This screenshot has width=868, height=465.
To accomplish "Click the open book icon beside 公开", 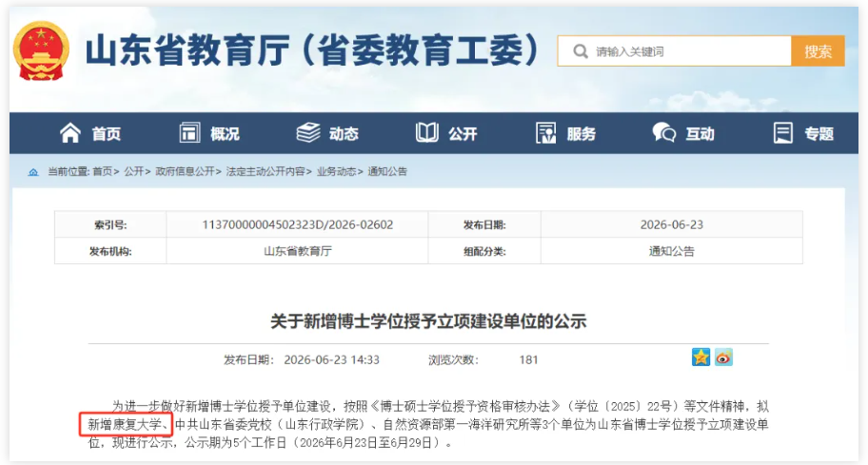I will (x=426, y=133).
